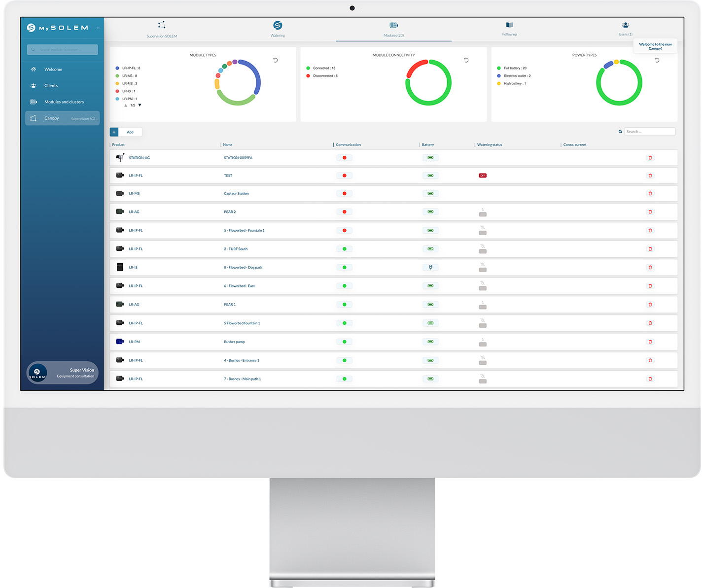Open the Follow up section icon

[509, 25]
